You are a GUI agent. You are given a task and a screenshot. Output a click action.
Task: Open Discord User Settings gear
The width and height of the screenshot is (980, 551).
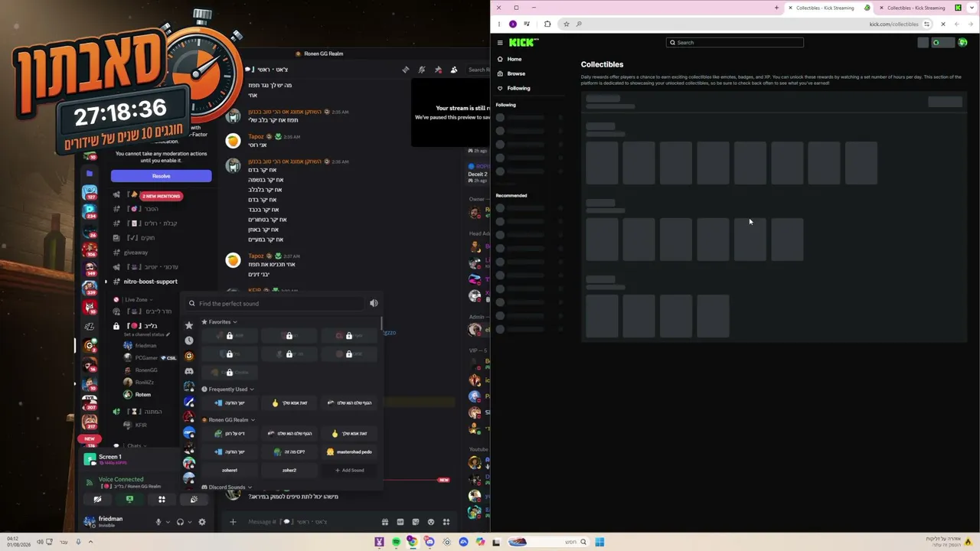click(202, 522)
